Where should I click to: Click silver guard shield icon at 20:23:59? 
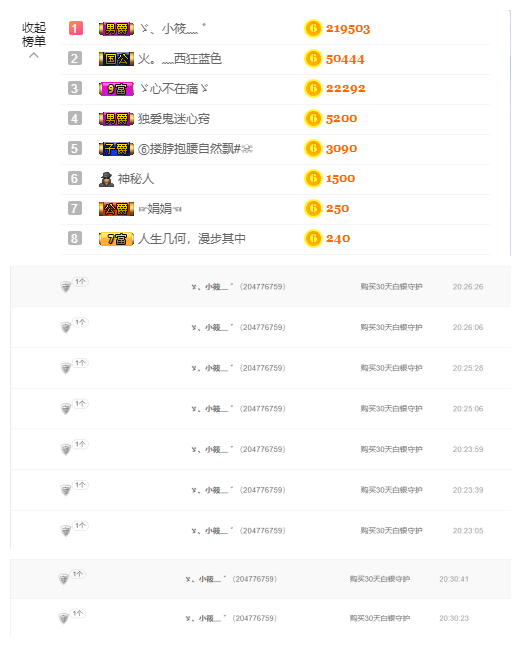pos(66,449)
